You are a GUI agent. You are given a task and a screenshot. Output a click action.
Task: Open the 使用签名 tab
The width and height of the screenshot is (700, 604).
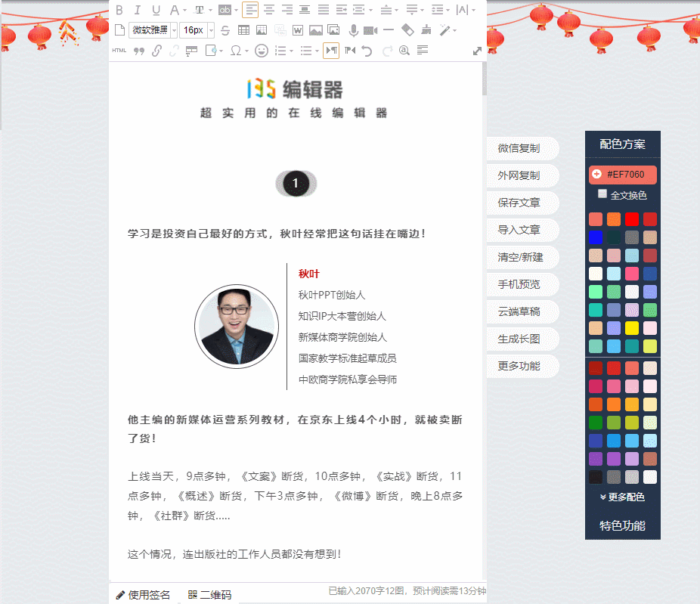[143, 595]
